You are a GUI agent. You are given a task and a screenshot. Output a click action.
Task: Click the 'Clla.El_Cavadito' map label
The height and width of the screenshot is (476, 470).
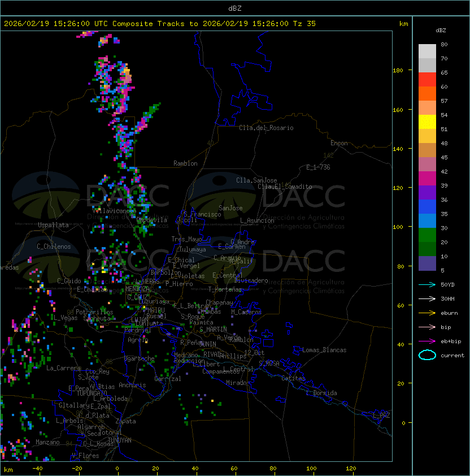point(285,187)
